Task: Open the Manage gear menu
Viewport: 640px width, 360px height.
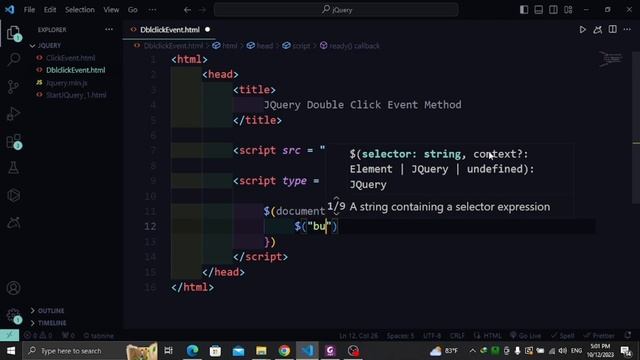Action: point(13,316)
